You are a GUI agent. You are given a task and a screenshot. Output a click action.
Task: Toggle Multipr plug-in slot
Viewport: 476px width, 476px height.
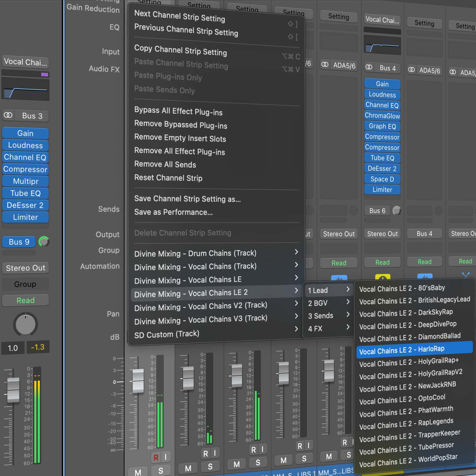25,181
